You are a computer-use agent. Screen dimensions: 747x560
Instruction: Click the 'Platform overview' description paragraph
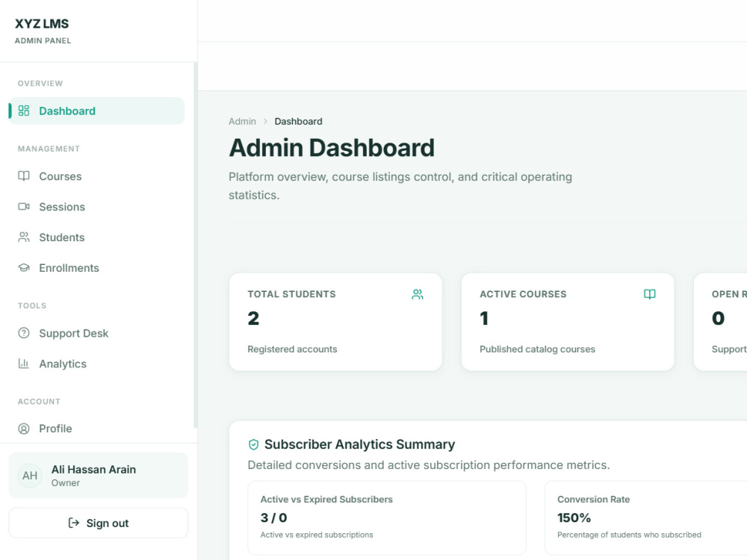coord(400,186)
